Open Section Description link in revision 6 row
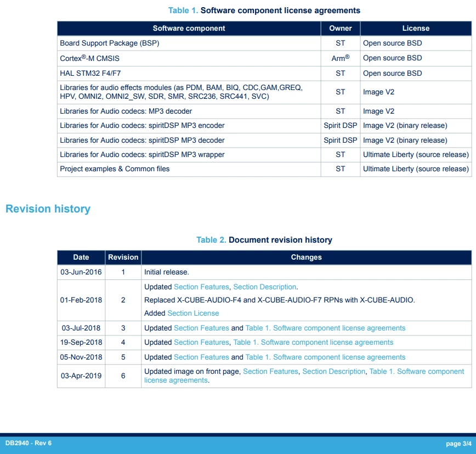This screenshot has height=454, width=476. click(x=333, y=371)
